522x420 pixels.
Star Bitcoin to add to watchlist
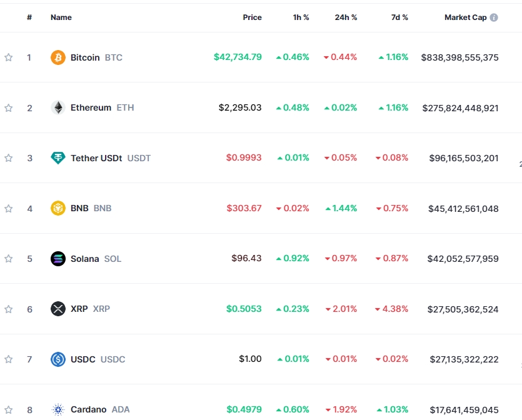[9, 57]
